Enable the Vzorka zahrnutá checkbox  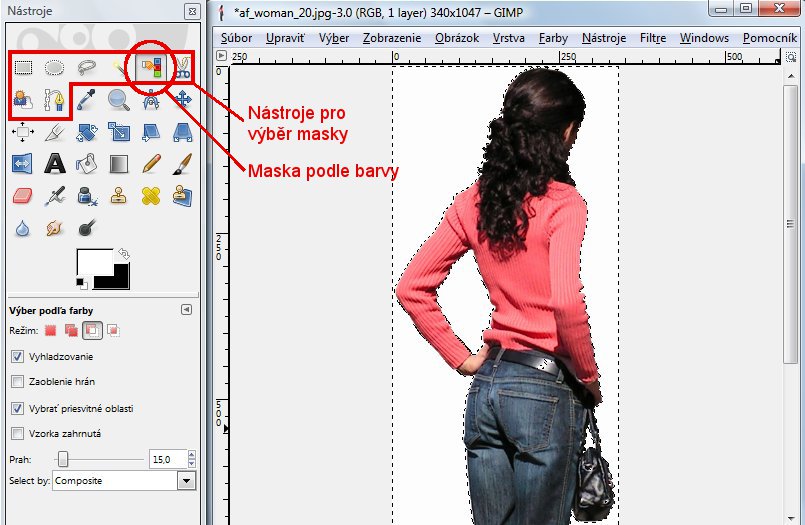tap(17, 434)
